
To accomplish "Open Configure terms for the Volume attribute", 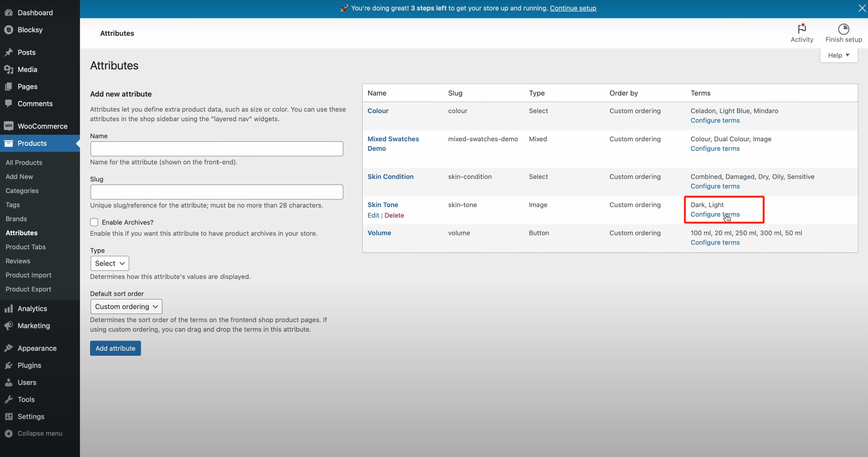I will 715,242.
